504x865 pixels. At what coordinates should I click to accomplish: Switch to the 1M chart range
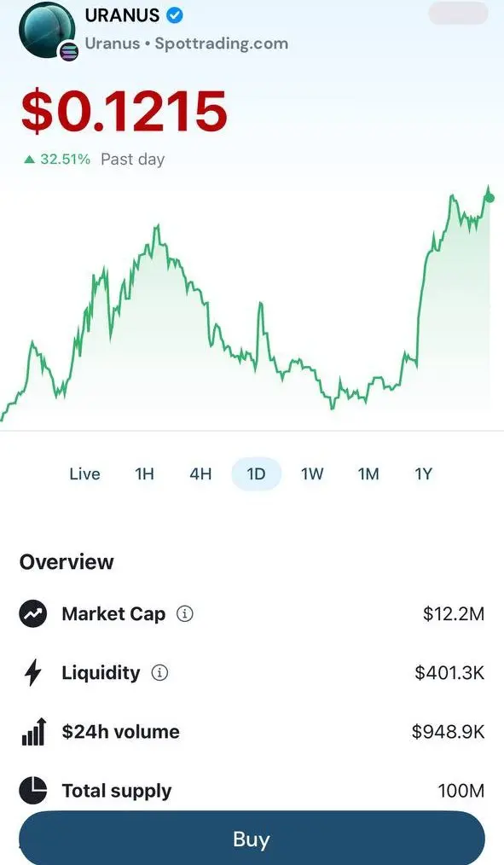coord(368,474)
